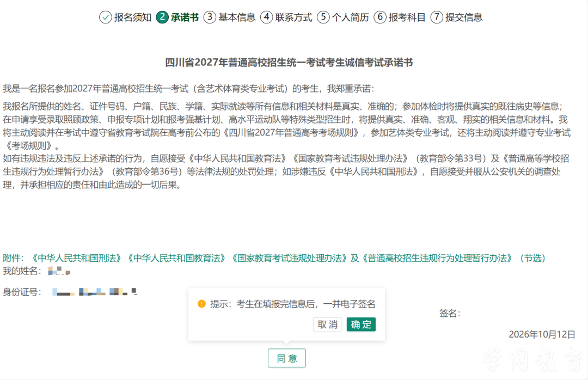
Task: Click the step 6 circle icon
Action: (380, 17)
